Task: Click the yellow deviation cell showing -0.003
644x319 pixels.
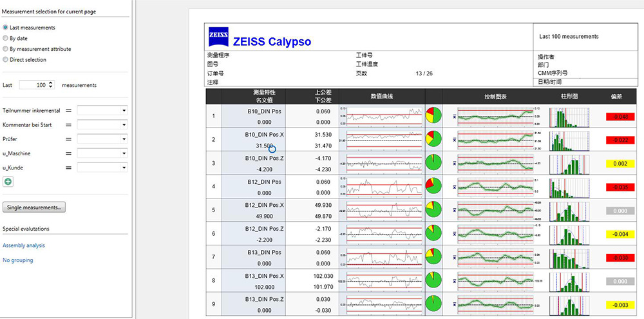Action: pyautogui.click(x=620, y=305)
